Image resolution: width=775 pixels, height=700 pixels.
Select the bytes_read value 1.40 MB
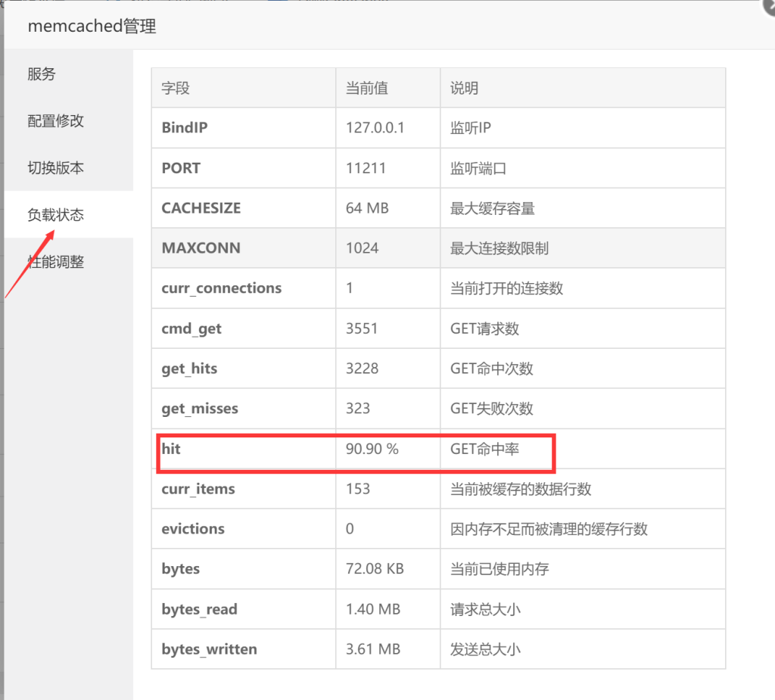(373, 609)
